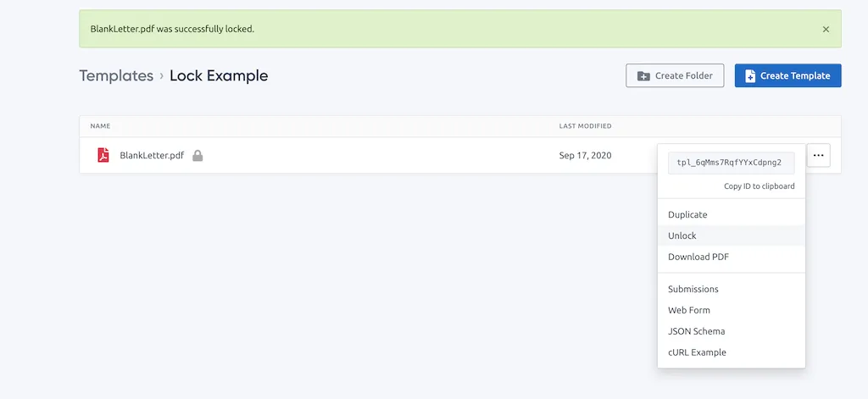This screenshot has height=399, width=868.
Task: Click the document icon in Create Template
Action: (x=750, y=75)
